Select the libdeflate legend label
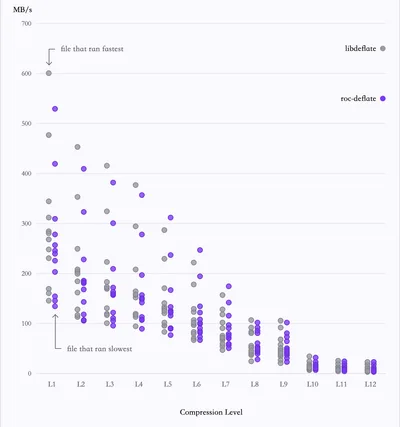Viewport: 400px width, 427px height. click(360, 49)
